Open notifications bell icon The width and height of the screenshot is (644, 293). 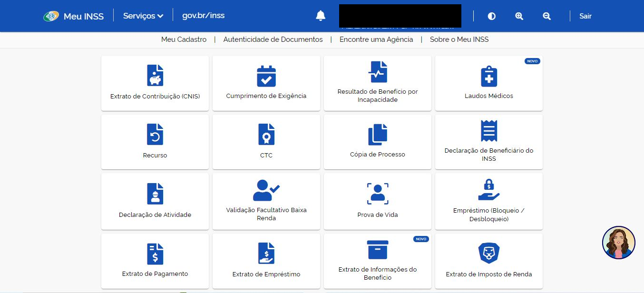point(321,16)
